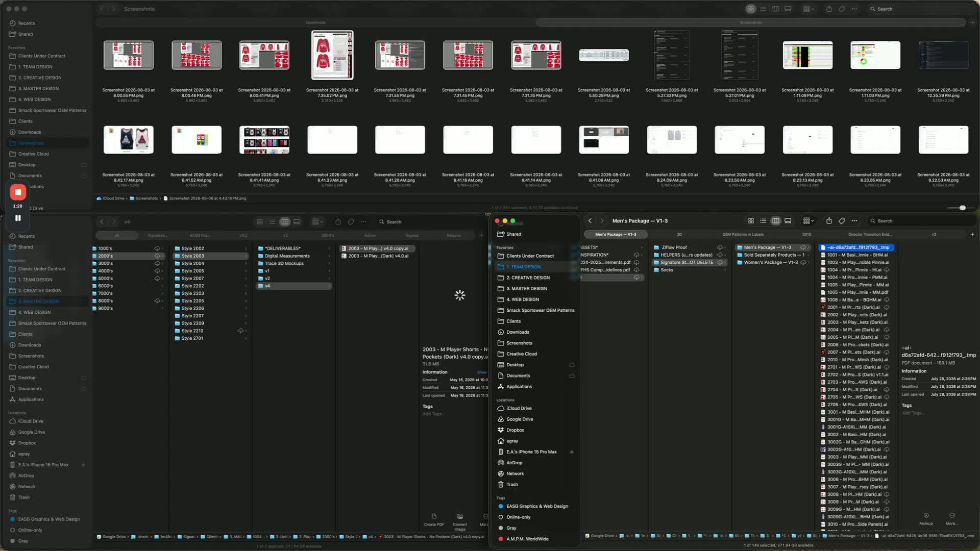The image size is (980, 551).
Task: Click Show link beside Information in v4 preview
Action: (x=481, y=372)
